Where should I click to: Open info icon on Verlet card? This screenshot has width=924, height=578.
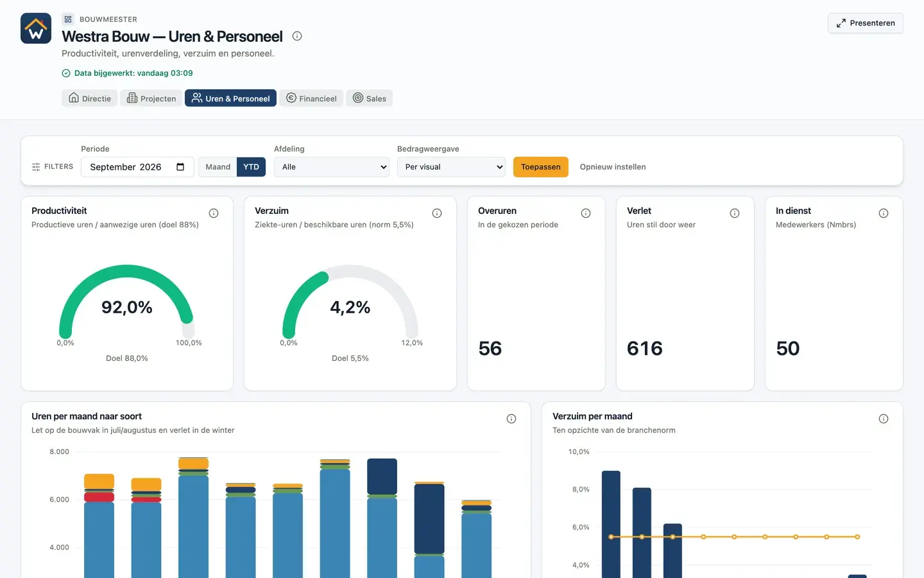(735, 213)
